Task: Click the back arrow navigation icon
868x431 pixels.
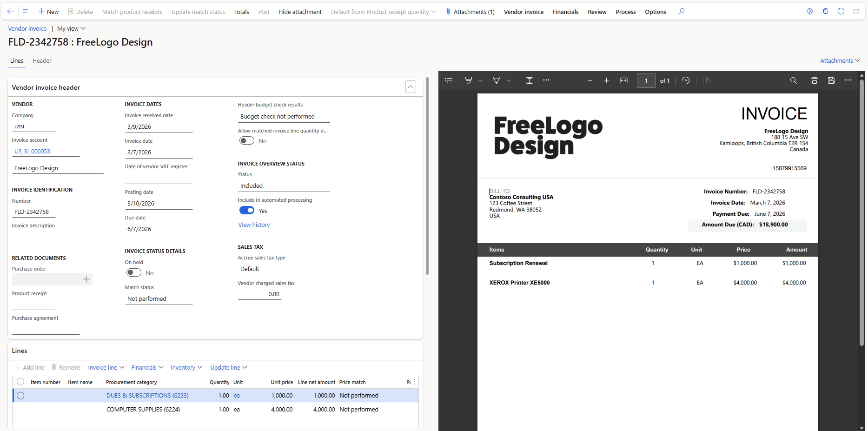Action: [10, 12]
